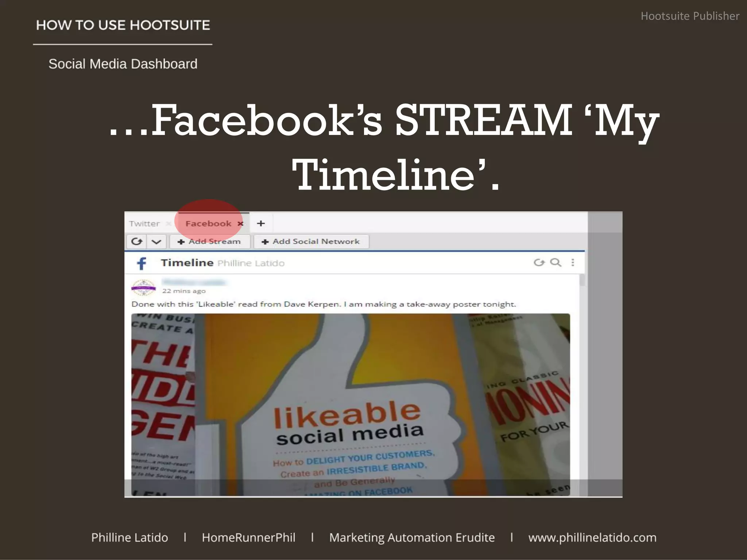Click the Hootsuite Publisher label
Image resolution: width=747 pixels, height=560 pixels.
pos(690,16)
